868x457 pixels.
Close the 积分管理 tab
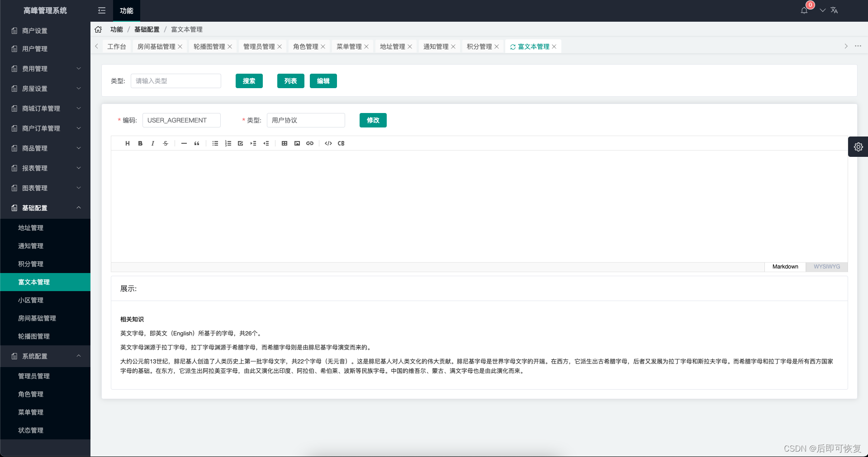497,47
